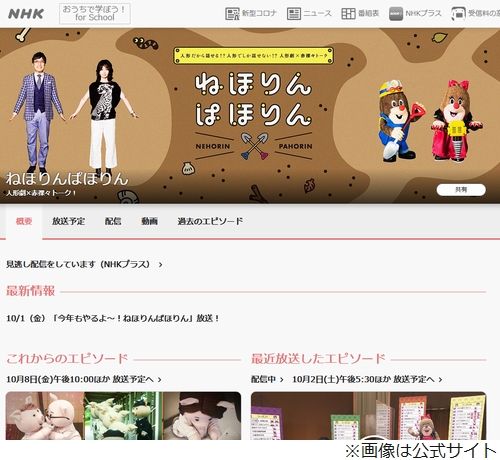Screen dimensions: 500x460
Task: Open 今年もやるよ～ねほりんぱほりん news item
Action: pyautogui.click(x=113, y=318)
